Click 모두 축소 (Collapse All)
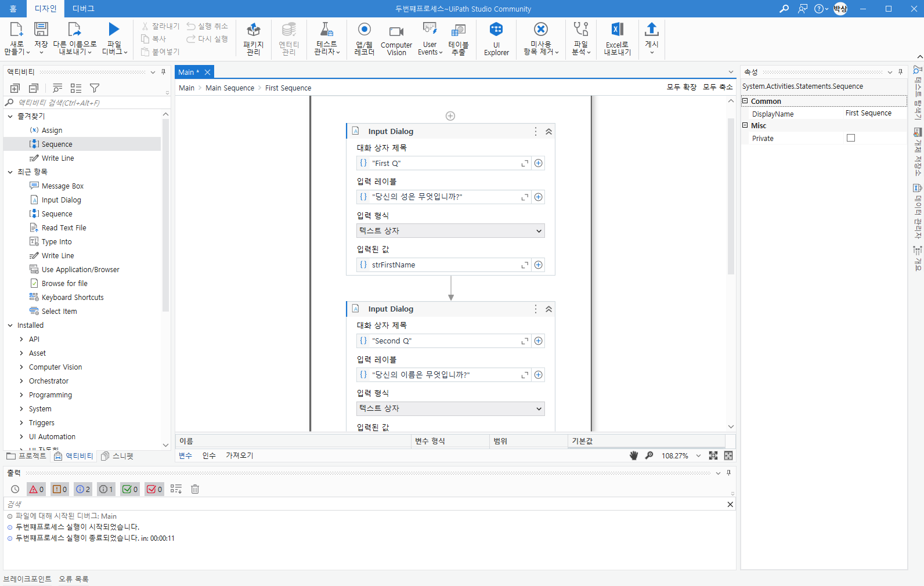The height and width of the screenshot is (586, 924). tap(718, 87)
